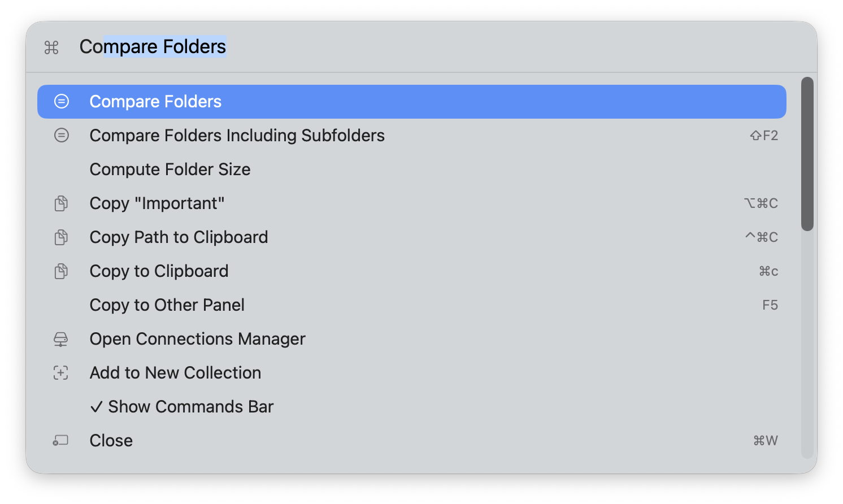Screen dimensions: 843x504
Task: Click the window icon beside Close
Action: coord(60,440)
